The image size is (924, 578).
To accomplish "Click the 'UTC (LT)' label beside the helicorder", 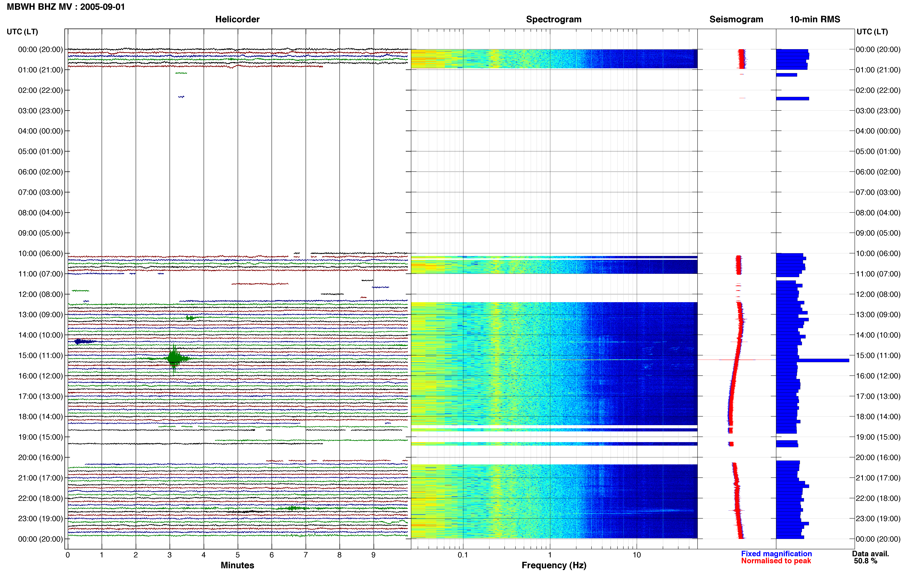I will (22, 32).
